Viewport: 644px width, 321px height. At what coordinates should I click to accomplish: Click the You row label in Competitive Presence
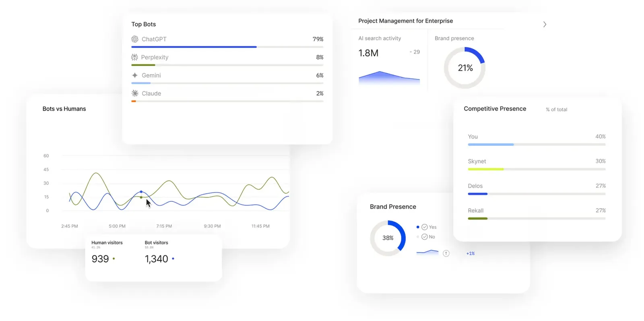pos(473,137)
